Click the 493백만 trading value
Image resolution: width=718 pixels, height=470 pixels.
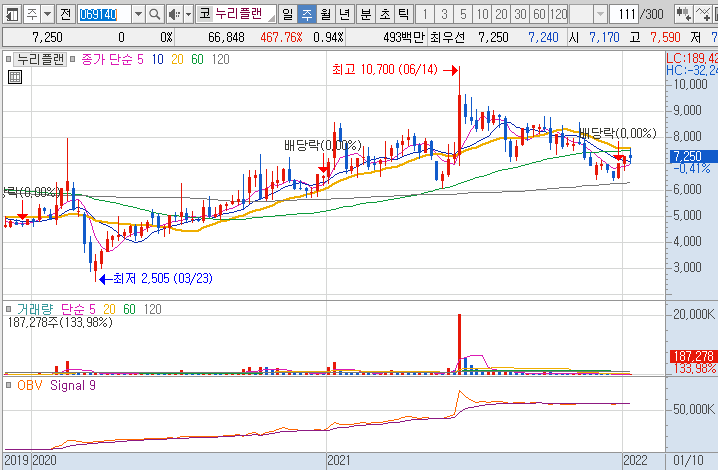click(404, 37)
